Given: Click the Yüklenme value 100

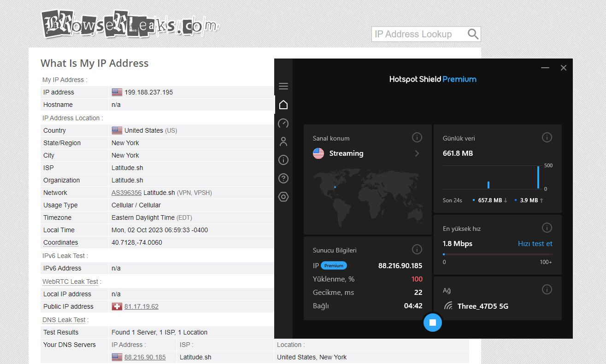Looking at the screenshot, I should [417, 279].
